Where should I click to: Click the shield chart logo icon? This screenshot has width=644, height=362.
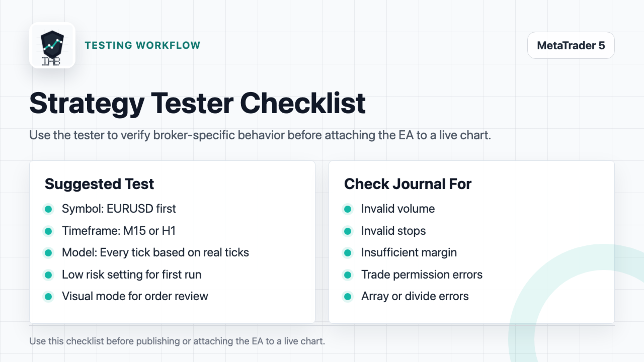(x=52, y=45)
